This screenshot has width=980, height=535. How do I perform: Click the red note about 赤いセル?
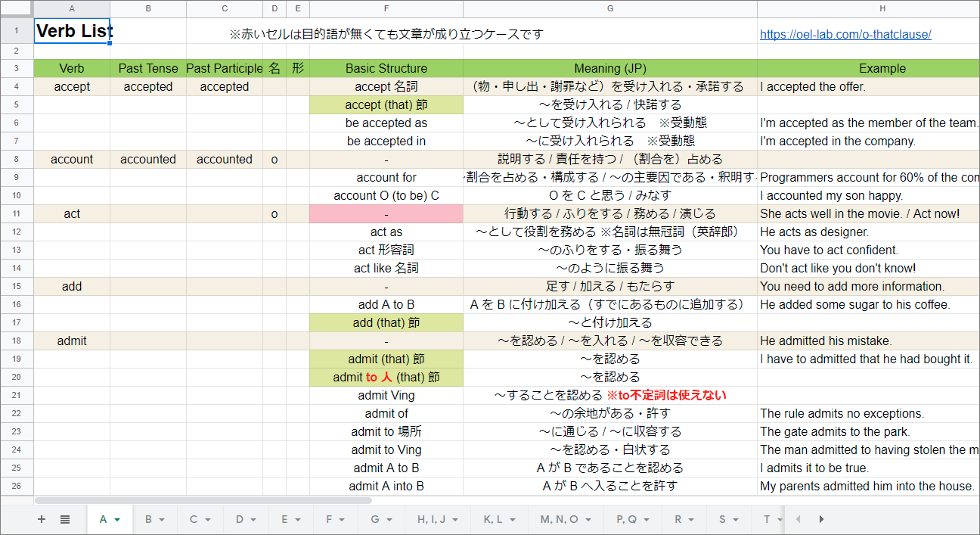[386, 34]
